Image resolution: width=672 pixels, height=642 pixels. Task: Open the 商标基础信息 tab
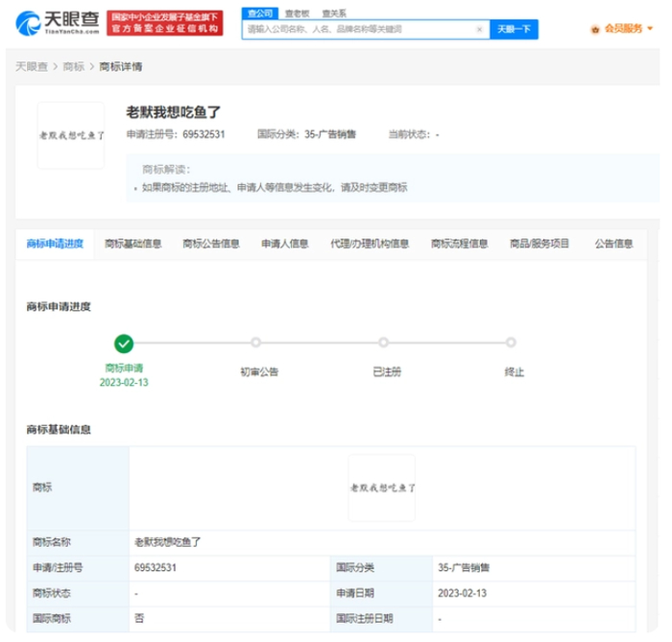pyautogui.click(x=133, y=244)
